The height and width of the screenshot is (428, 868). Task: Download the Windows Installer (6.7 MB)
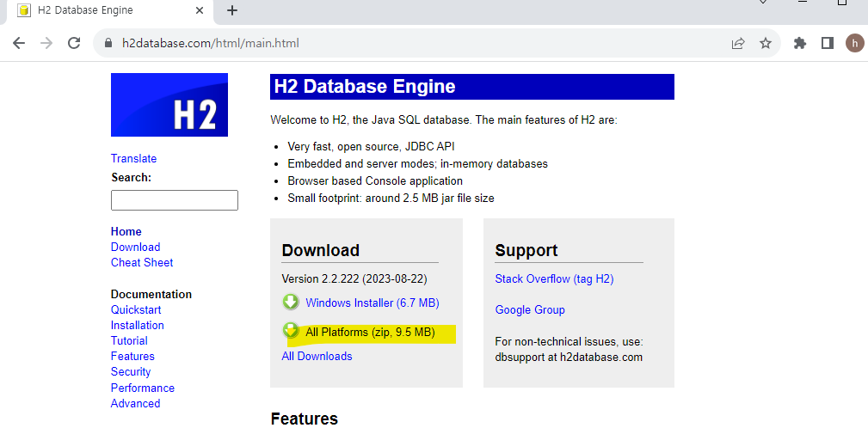click(x=372, y=303)
